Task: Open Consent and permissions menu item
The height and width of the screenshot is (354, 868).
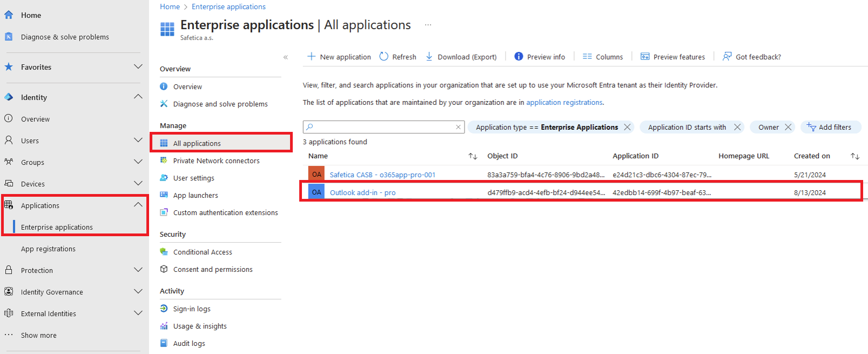Action: [213, 269]
